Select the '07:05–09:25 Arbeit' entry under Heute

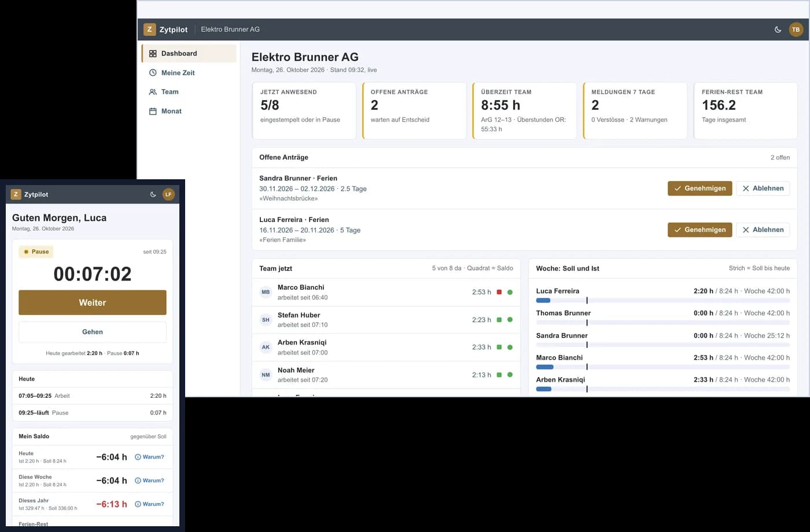click(93, 396)
